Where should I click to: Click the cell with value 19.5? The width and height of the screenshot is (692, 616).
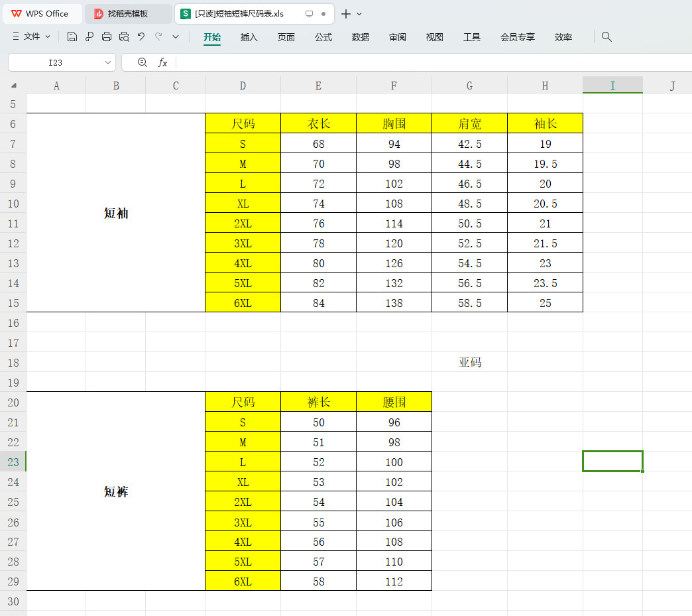tap(545, 164)
